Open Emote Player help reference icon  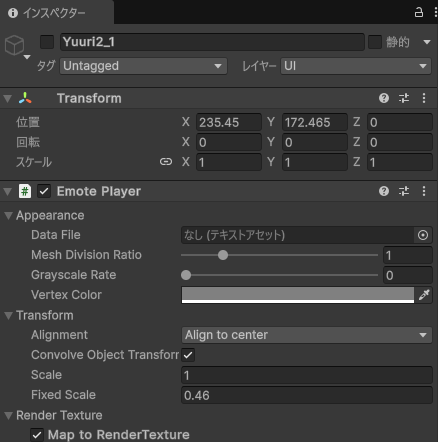tap(384, 191)
